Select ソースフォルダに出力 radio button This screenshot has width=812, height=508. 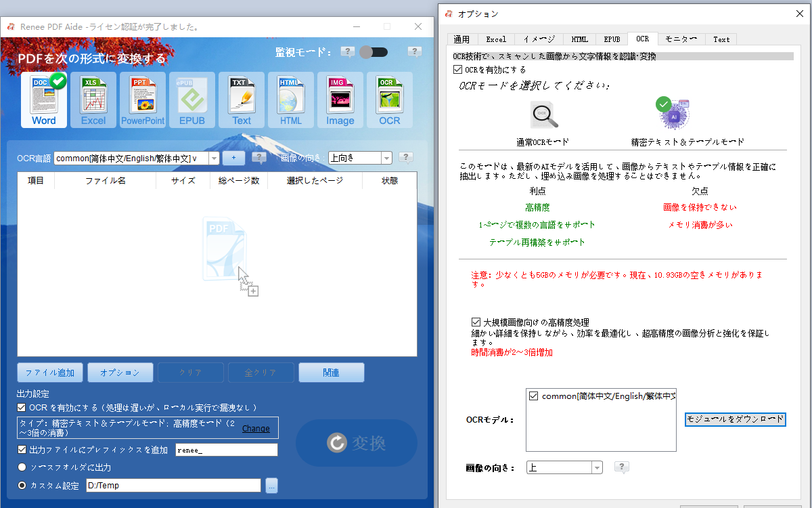coord(22,467)
